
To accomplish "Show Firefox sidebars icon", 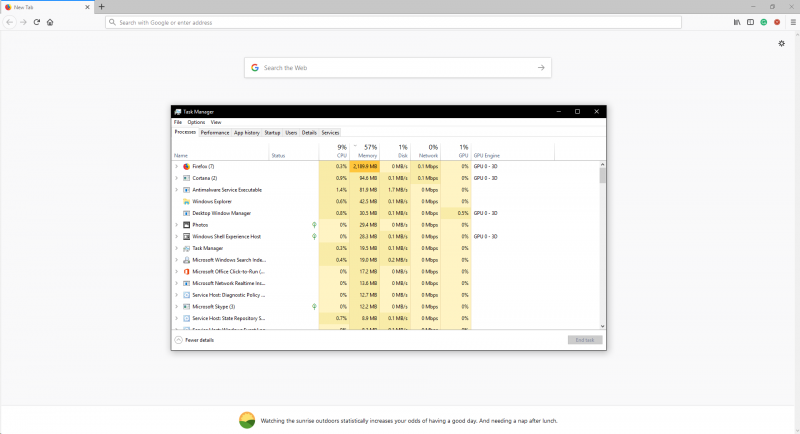I will click(x=751, y=22).
